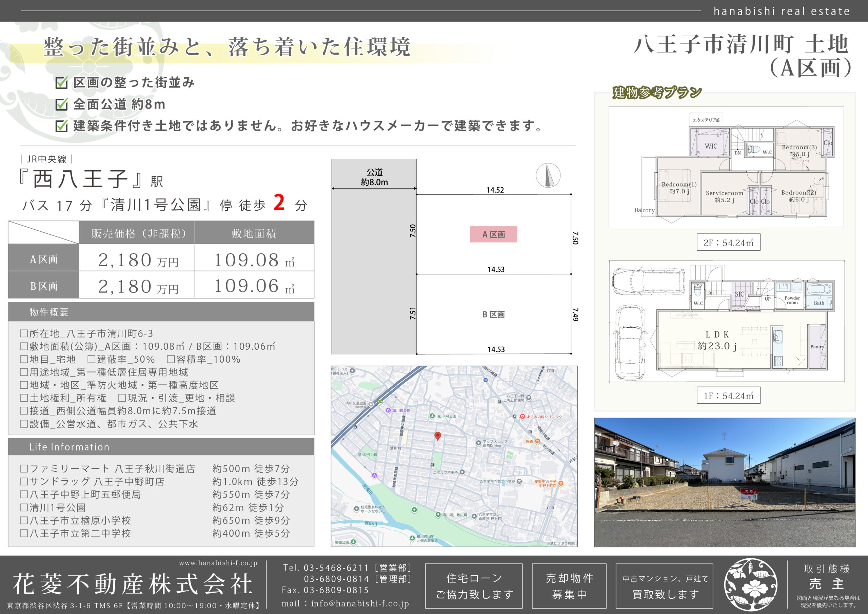Viewport: 868px width, 614px height.
Task: Click the red location pin on map
Action: tap(437, 436)
